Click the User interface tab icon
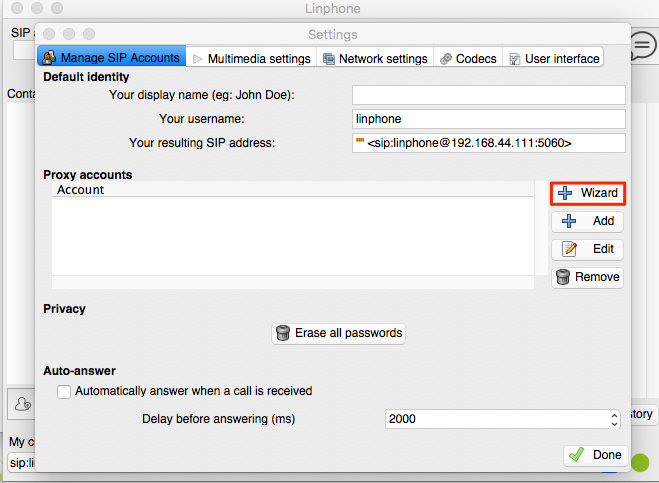The width and height of the screenshot is (659, 483). point(514,59)
